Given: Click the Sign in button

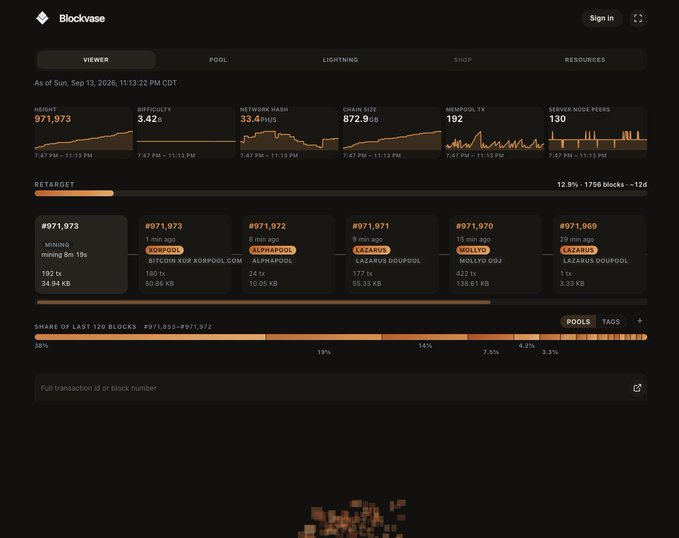Looking at the screenshot, I should [x=601, y=18].
